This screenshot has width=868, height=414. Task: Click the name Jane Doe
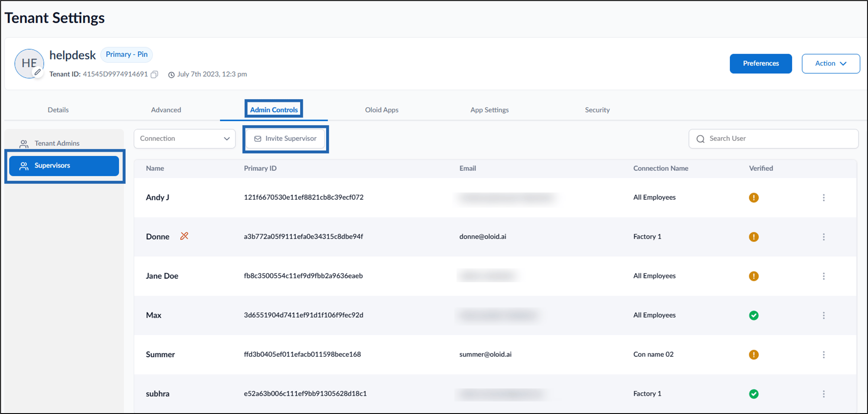pyautogui.click(x=162, y=276)
